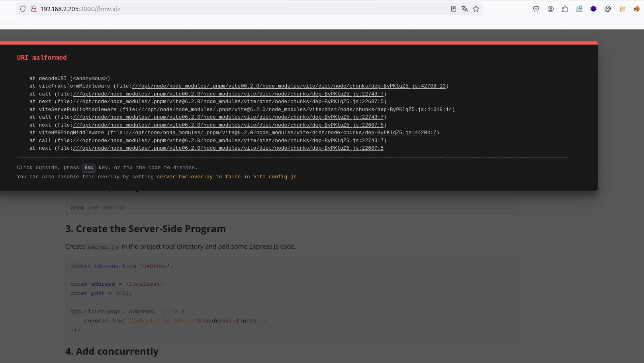Open reader view for the page
The width and height of the screenshot is (644, 363).
(x=453, y=9)
